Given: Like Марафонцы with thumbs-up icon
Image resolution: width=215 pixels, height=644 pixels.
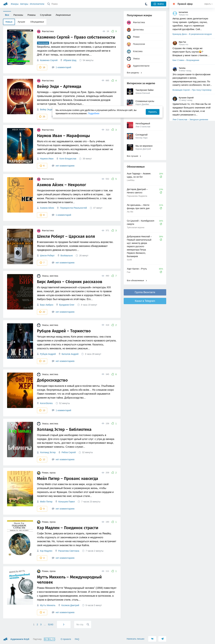Looking at the screenshot, I should coord(113,130).
